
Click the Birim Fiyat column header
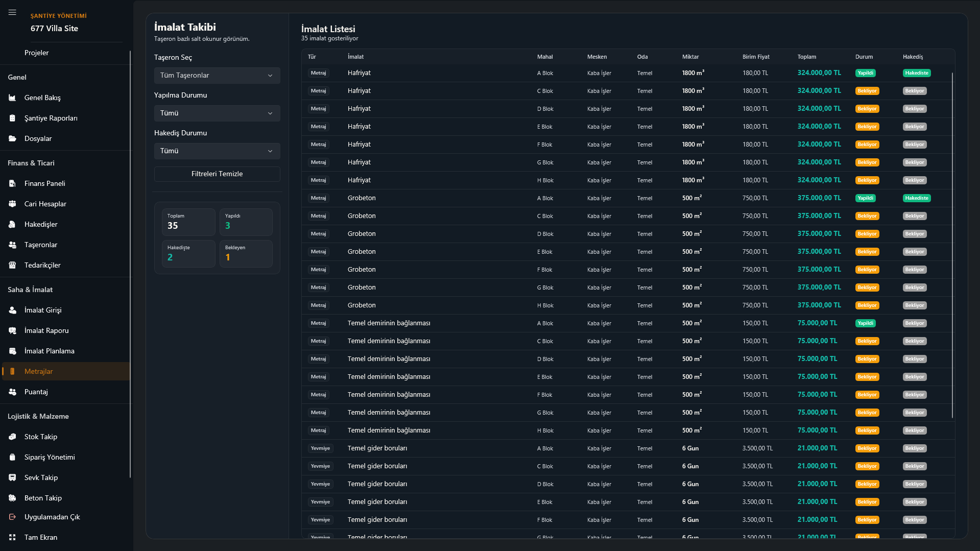tap(756, 57)
